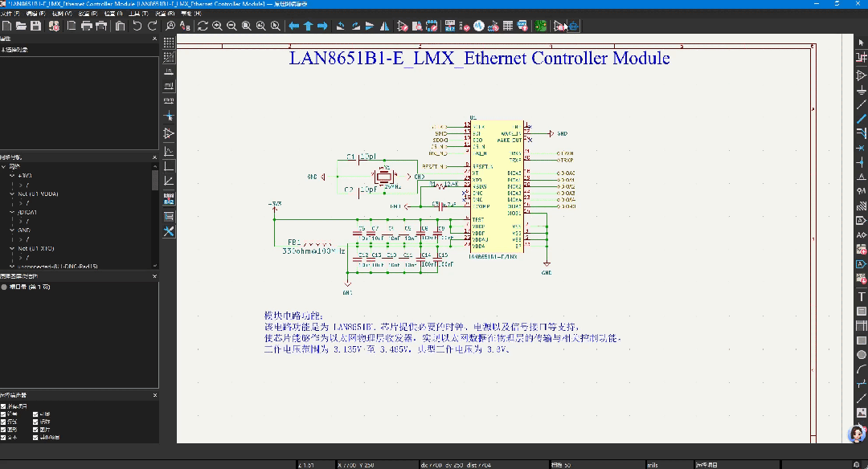868x469 pixels.
Task: Collapse the +3V3 net entry
Action: point(12,175)
